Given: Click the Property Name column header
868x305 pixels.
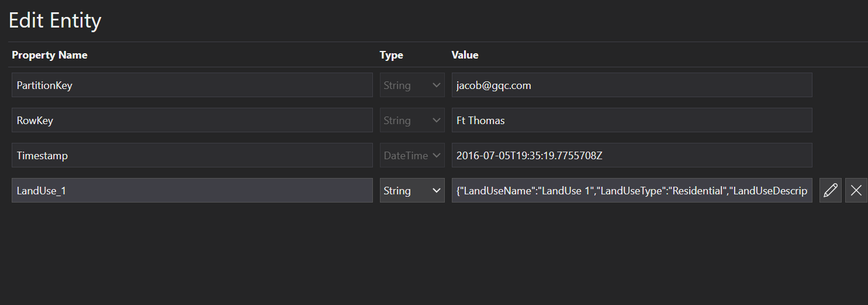Looking at the screenshot, I should [50, 55].
